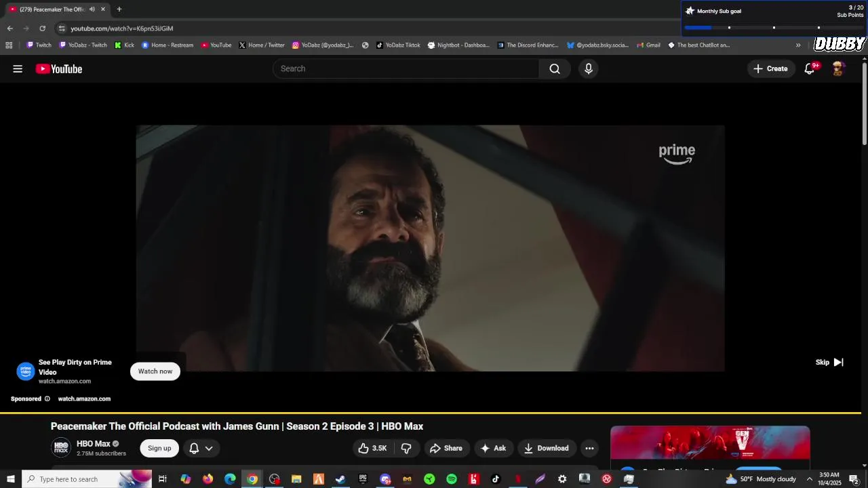Screen dimensions: 868x488
Task: Open TikTok app in taskbar
Action: [496, 479]
